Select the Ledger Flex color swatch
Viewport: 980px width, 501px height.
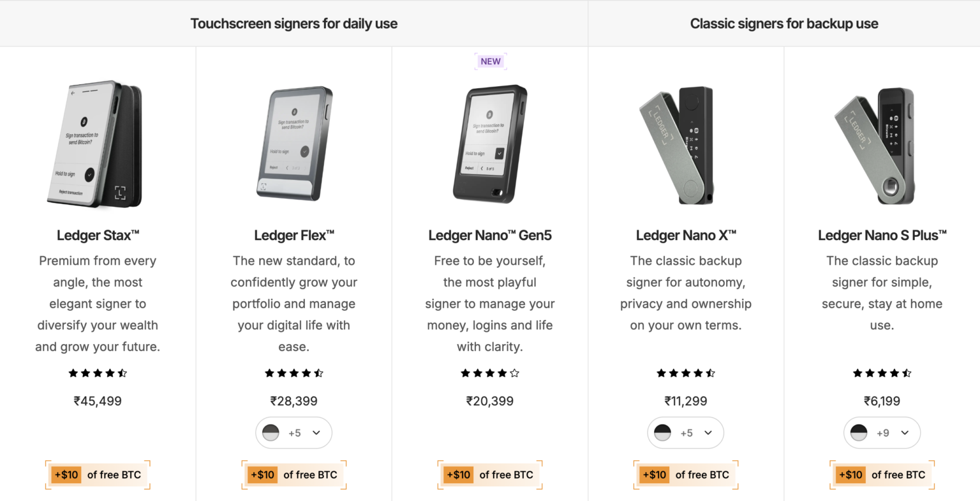coord(271,433)
